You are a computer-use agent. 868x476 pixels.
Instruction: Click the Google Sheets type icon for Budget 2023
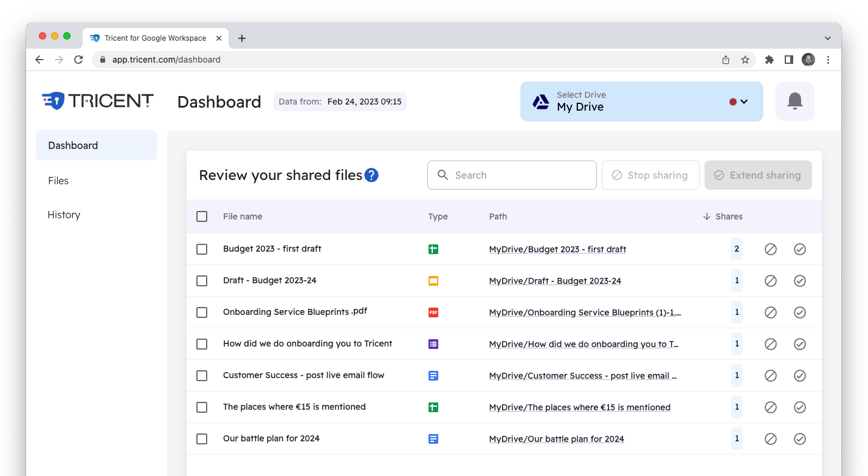[433, 249]
